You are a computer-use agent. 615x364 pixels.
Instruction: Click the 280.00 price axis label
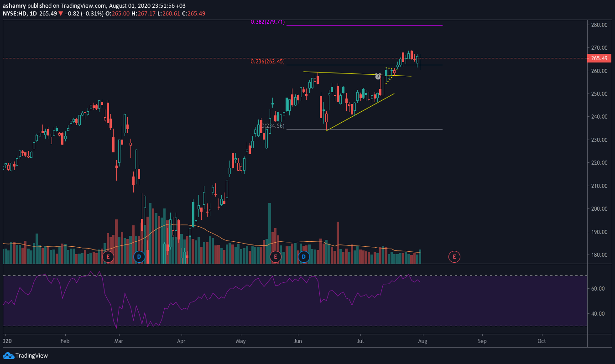(x=599, y=25)
